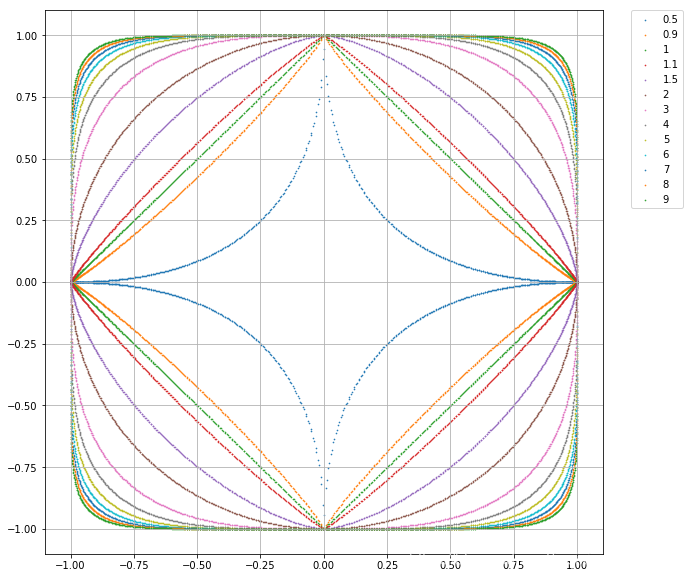Click the y-axis tick label 0.00
Image resolution: width=689 pixels, height=578 pixels.
pos(26,282)
